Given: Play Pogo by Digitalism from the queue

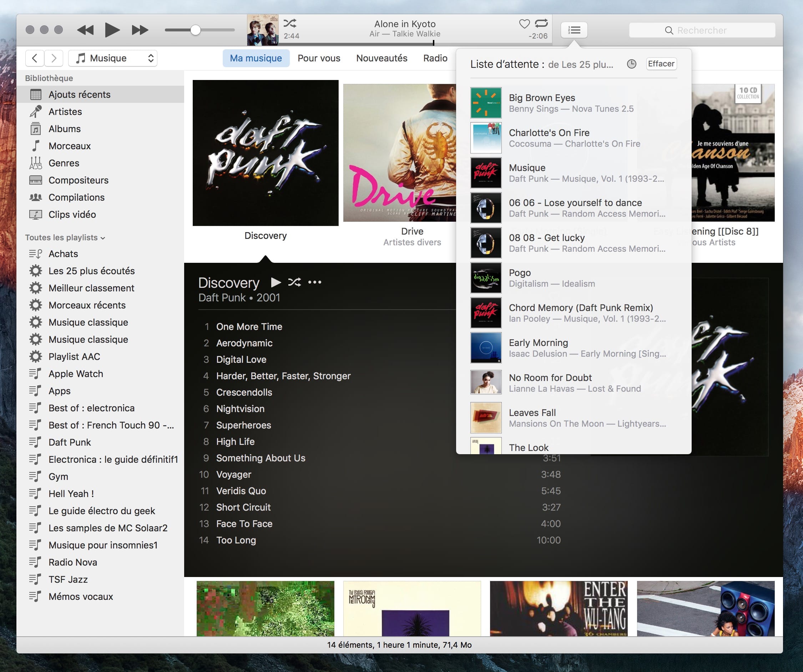Looking at the screenshot, I should tap(574, 278).
